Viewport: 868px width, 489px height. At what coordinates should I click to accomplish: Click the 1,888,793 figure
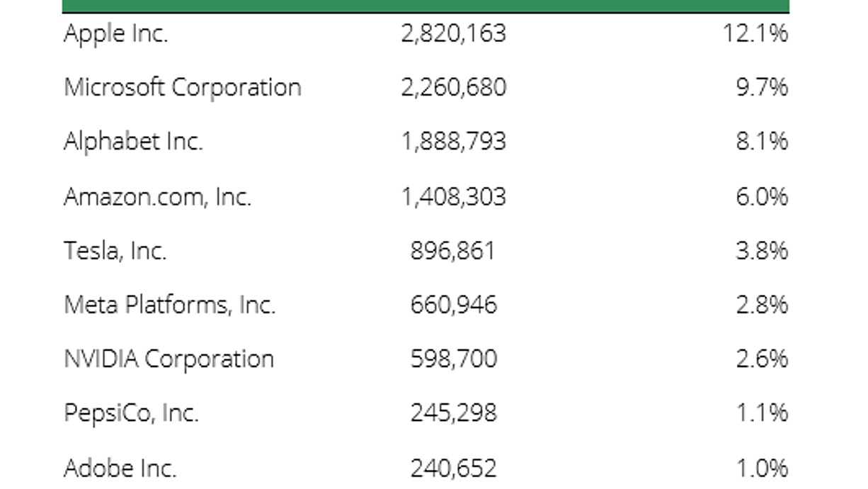(x=453, y=142)
